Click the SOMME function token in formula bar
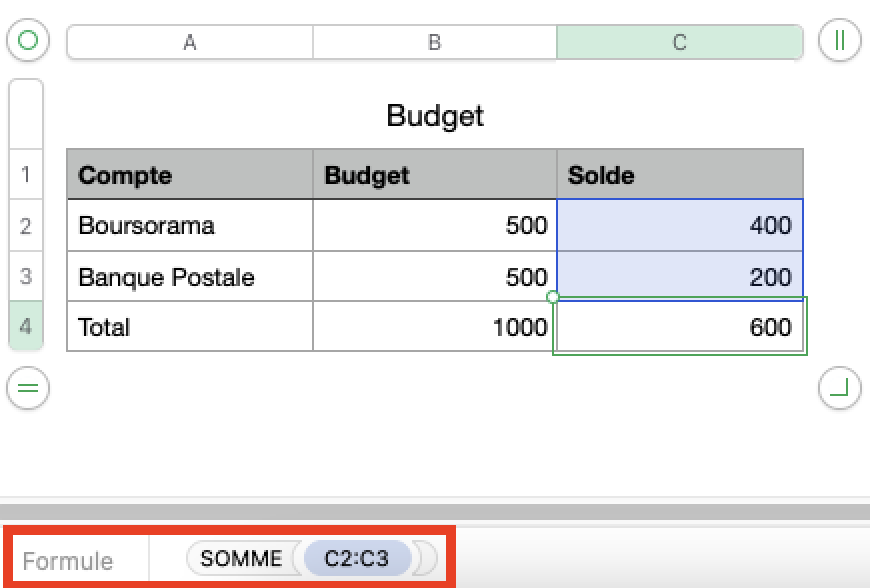 241,559
